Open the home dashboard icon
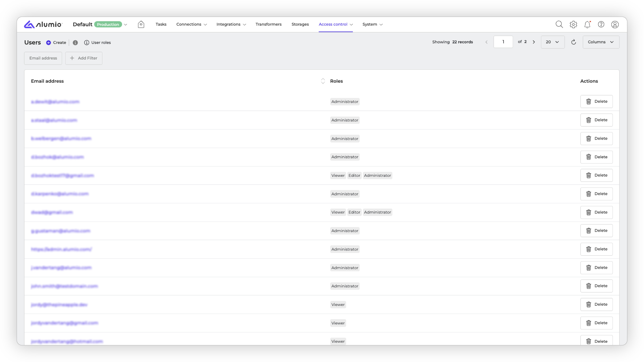Viewport: 644px width, 362px height. click(141, 24)
